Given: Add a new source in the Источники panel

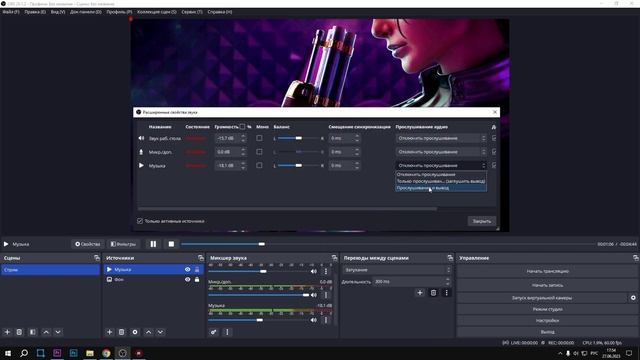Looking at the screenshot, I should [x=109, y=332].
